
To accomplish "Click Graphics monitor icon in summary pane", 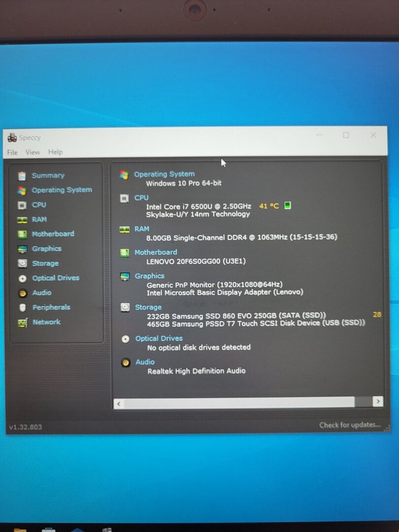I will [125, 276].
